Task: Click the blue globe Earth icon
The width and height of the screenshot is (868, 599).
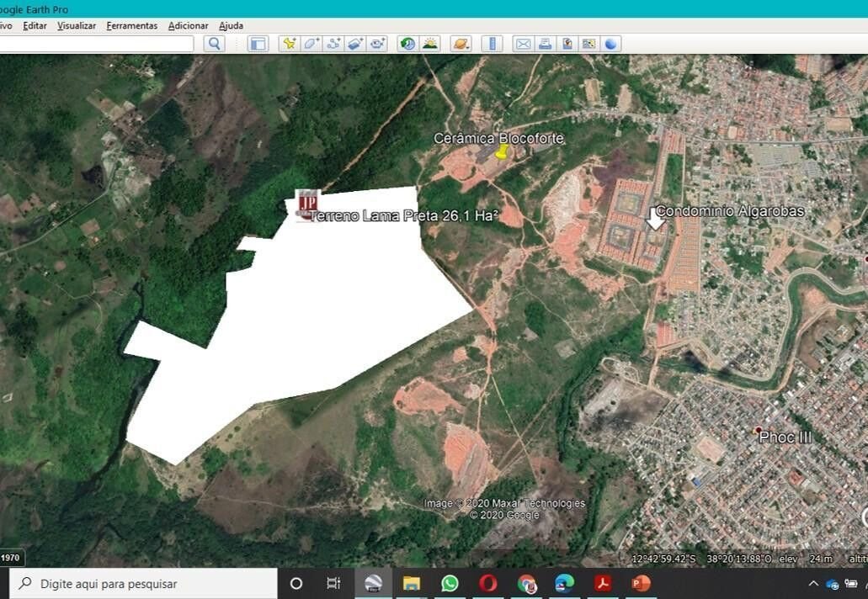Action: pyautogui.click(x=610, y=44)
